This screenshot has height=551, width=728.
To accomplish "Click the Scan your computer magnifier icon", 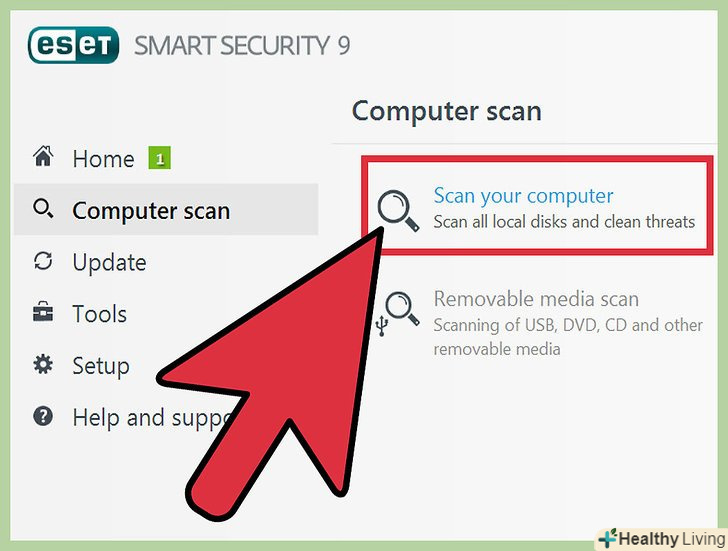I will [x=398, y=211].
